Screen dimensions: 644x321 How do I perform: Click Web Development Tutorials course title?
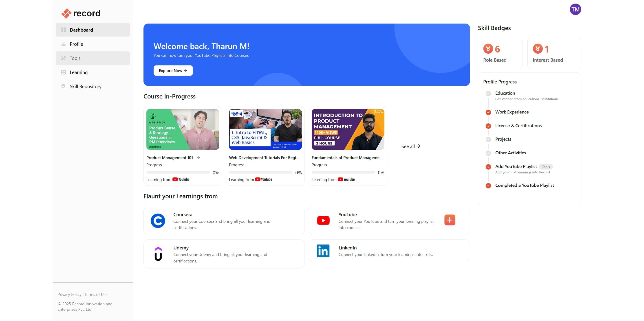coord(264,158)
